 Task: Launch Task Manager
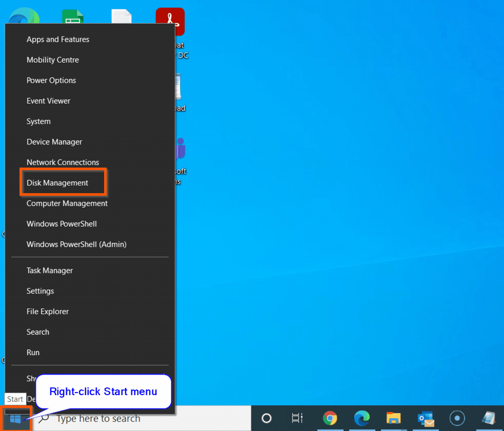coord(50,270)
